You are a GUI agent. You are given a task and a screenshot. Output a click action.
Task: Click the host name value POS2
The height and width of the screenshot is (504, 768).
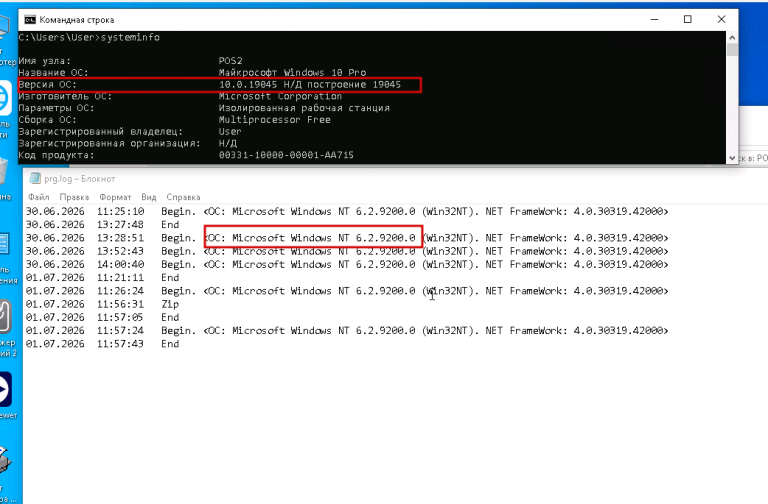pos(230,61)
